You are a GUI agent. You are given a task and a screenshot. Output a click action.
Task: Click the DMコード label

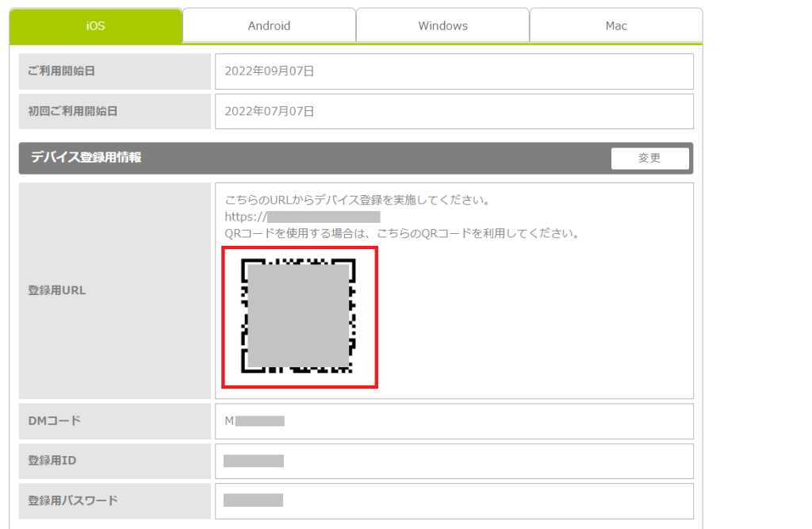[55, 420]
